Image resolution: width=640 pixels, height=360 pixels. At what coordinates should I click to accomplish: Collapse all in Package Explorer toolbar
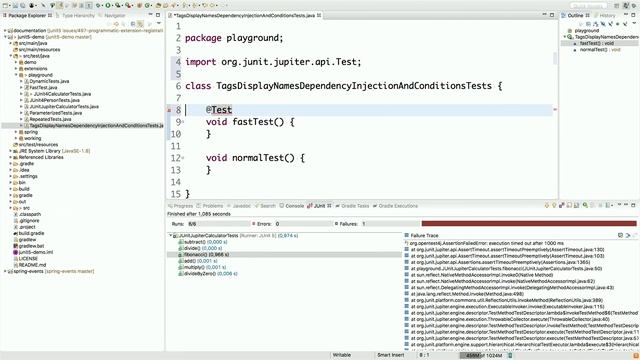[x=133, y=24]
